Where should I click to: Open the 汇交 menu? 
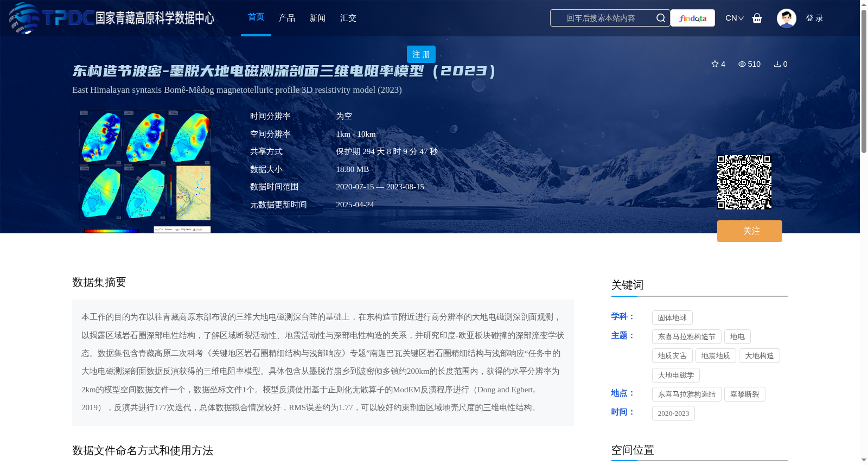348,18
